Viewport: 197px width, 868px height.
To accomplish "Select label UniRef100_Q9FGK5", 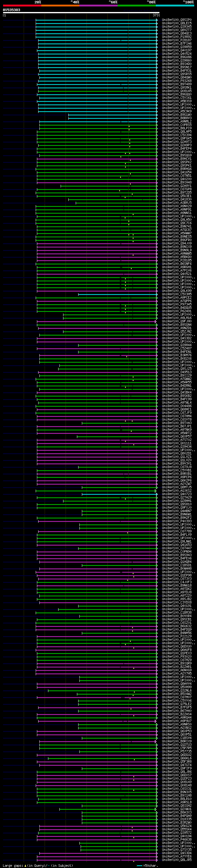I will click(x=177, y=139).
